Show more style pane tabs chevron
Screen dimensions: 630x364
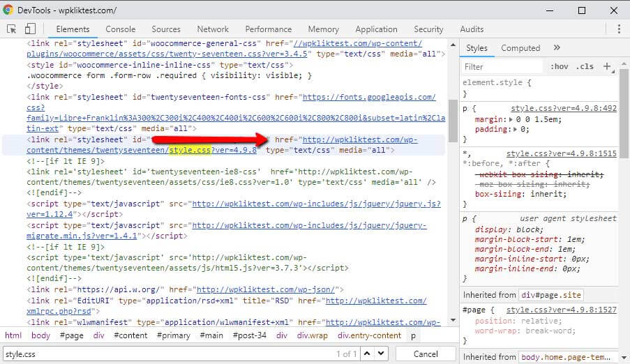(557, 47)
